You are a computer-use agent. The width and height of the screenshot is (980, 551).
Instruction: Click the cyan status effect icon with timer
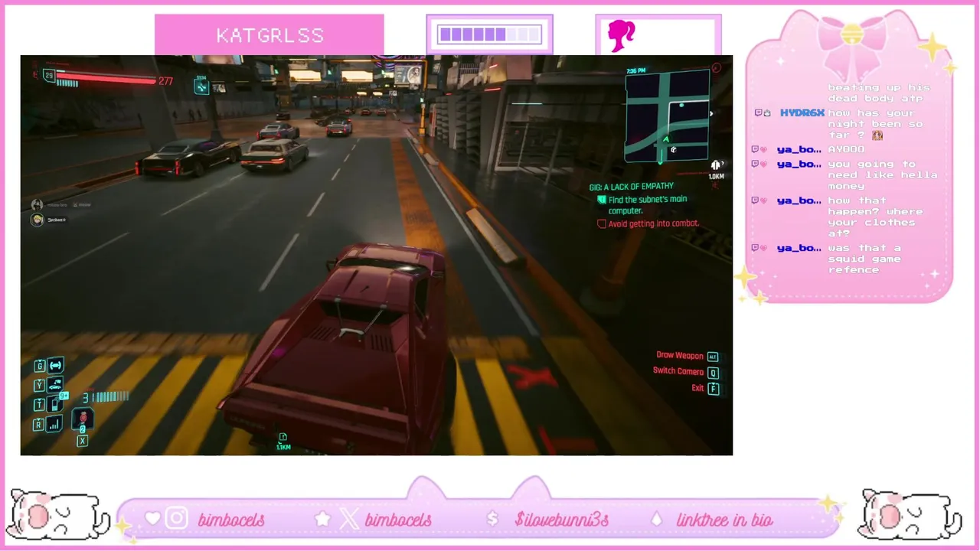pyautogui.click(x=201, y=86)
